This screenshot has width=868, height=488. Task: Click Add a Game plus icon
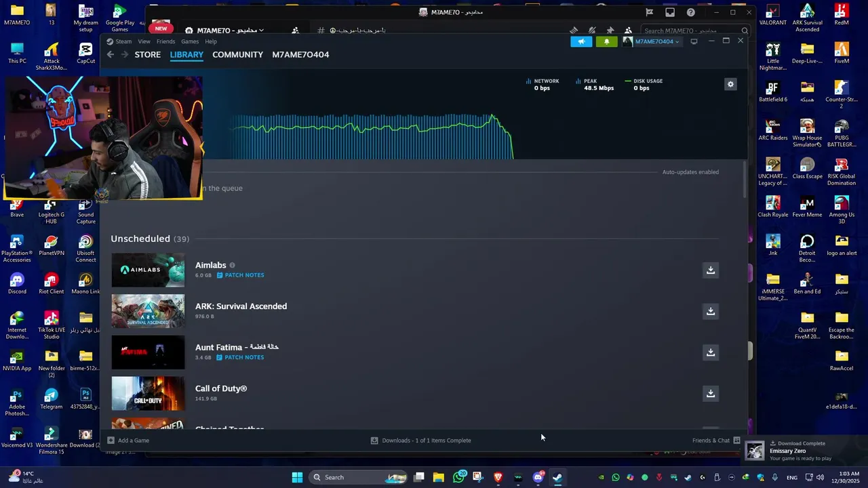[111, 441]
